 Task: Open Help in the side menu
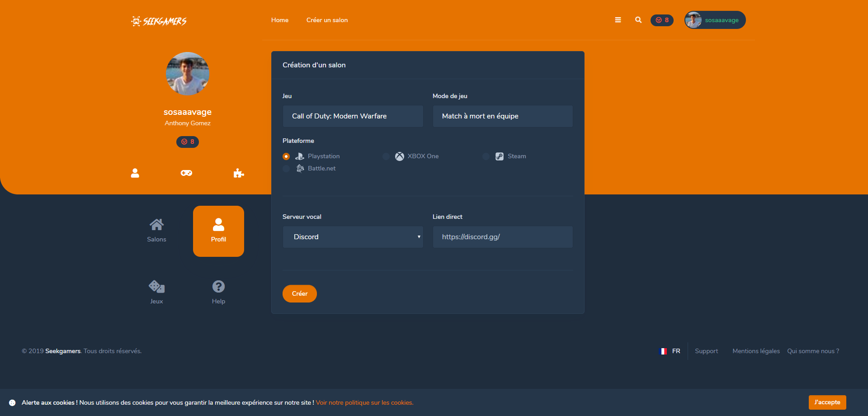[218, 293]
